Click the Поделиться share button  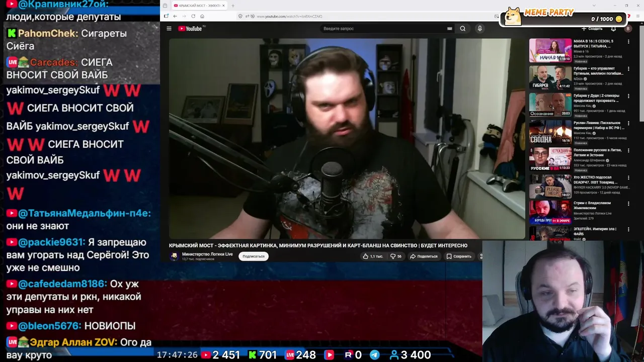pyautogui.click(x=424, y=256)
